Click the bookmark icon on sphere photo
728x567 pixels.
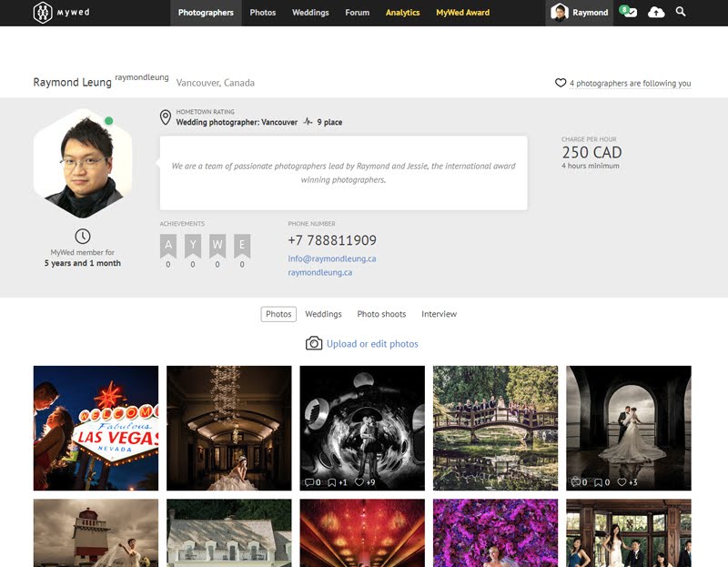click(332, 482)
